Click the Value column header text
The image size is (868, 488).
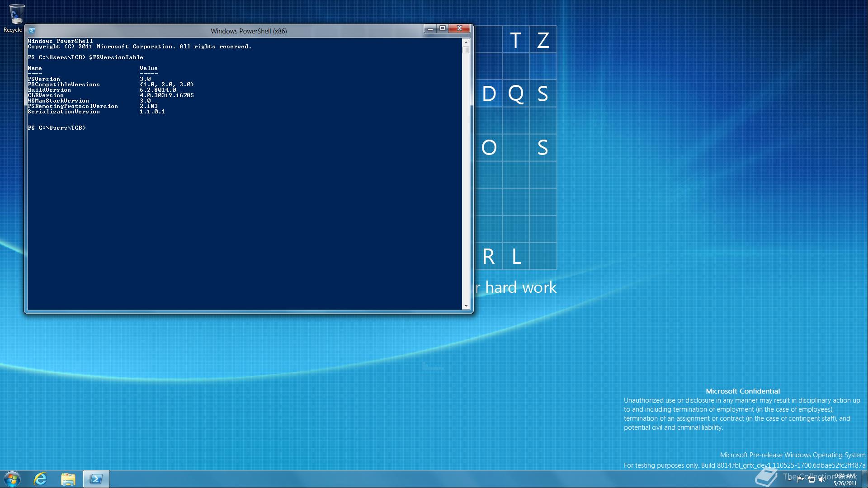(149, 68)
